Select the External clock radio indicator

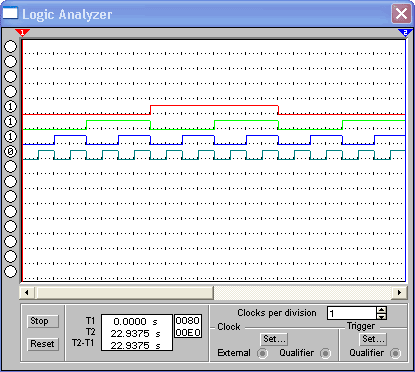[x=262, y=353]
